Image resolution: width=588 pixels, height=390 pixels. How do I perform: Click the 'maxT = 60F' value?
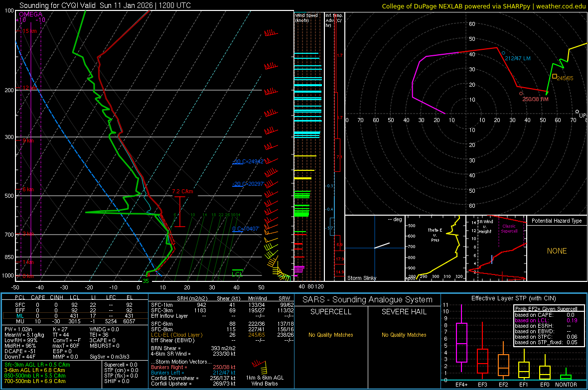click(x=66, y=345)
